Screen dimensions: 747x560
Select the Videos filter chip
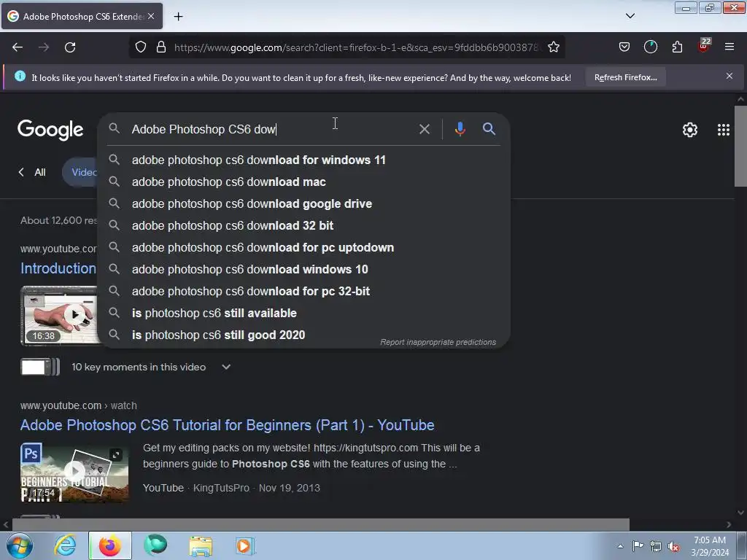pyautogui.click(x=81, y=172)
